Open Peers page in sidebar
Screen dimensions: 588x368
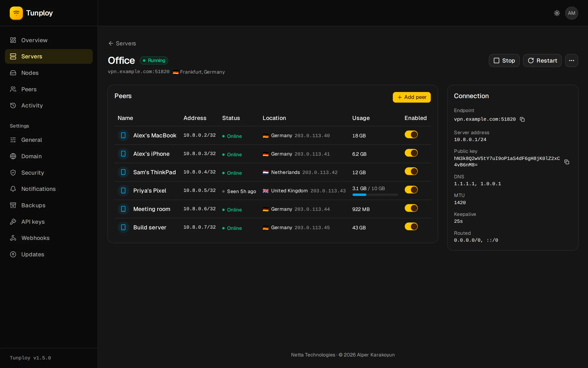click(49, 89)
